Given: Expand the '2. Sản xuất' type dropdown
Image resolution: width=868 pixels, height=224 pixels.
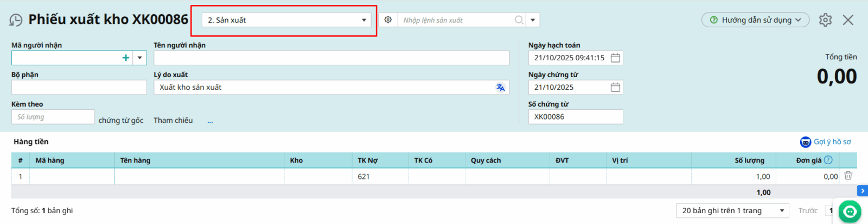Looking at the screenshot, I should coord(363,20).
